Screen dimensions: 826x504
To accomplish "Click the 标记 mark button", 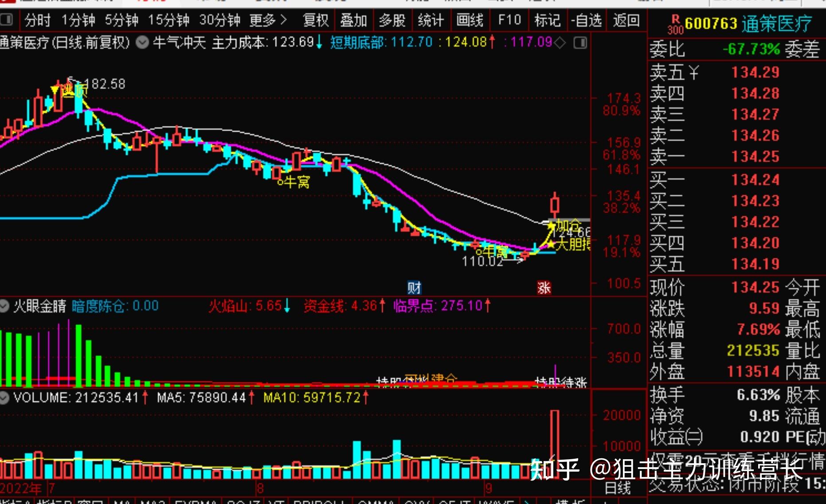I will point(548,20).
